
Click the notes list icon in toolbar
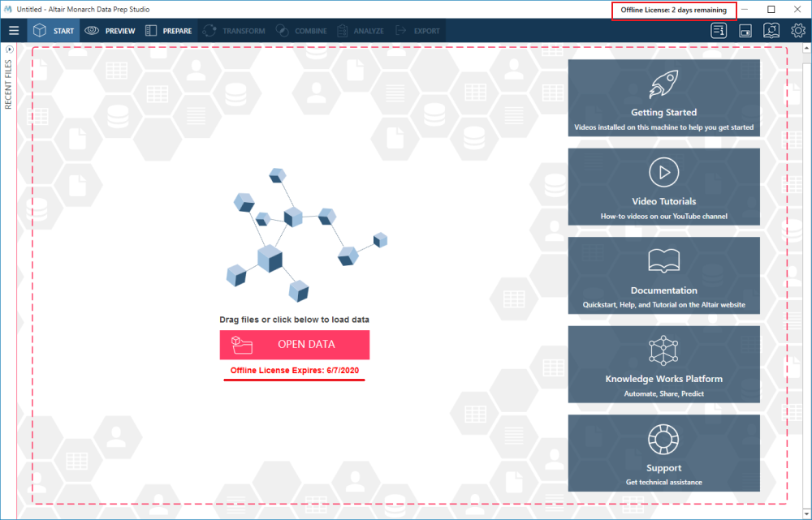pos(718,31)
